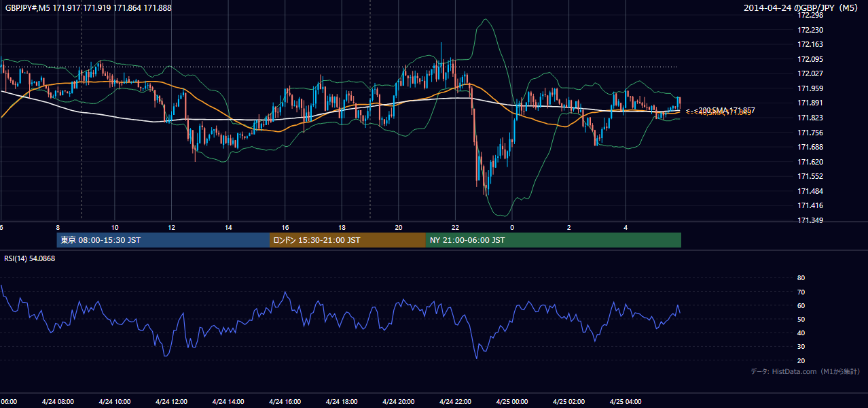Click the 4/24 08:00 bottom date label
Viewport: 868px width, 408px height.
coord(57,402)
